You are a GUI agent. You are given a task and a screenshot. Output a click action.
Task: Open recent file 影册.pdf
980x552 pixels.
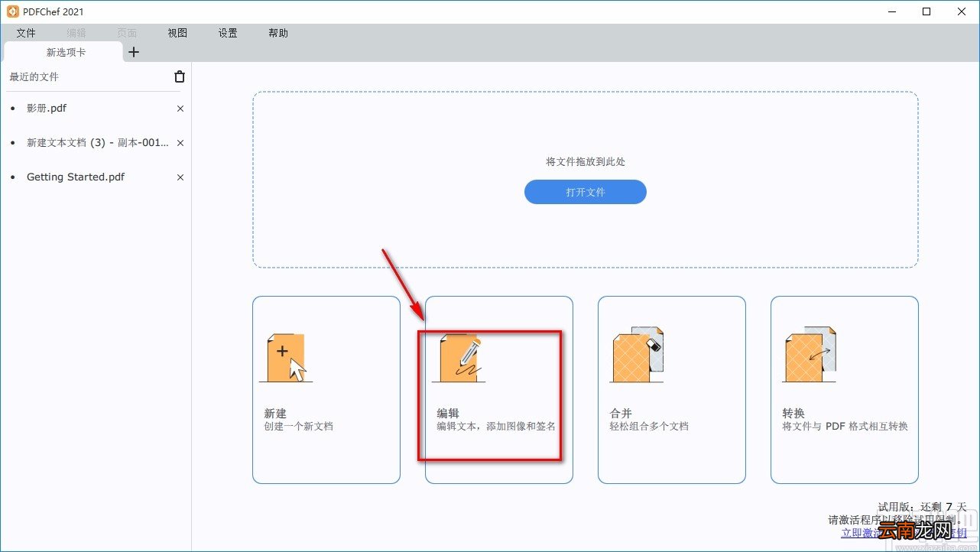pos(47,109)
